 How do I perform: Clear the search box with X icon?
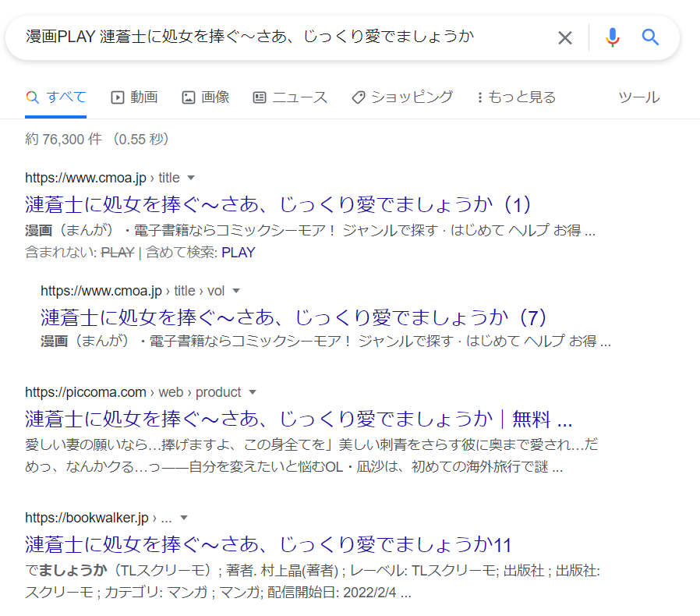point(565,37)
